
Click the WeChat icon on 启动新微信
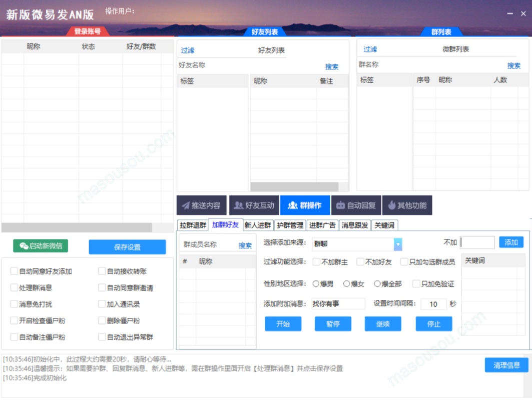tap(24, 246)
